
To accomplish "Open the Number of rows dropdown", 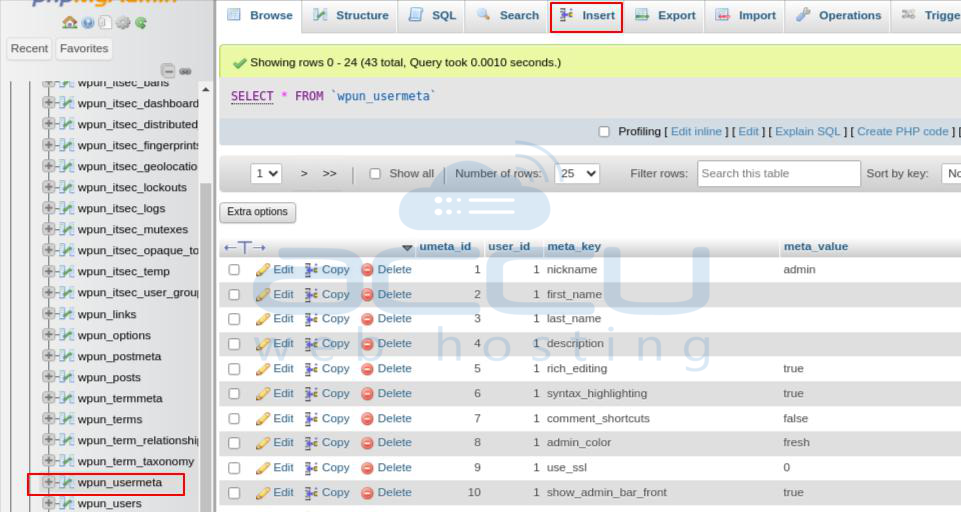I will (x=577, y=174).
